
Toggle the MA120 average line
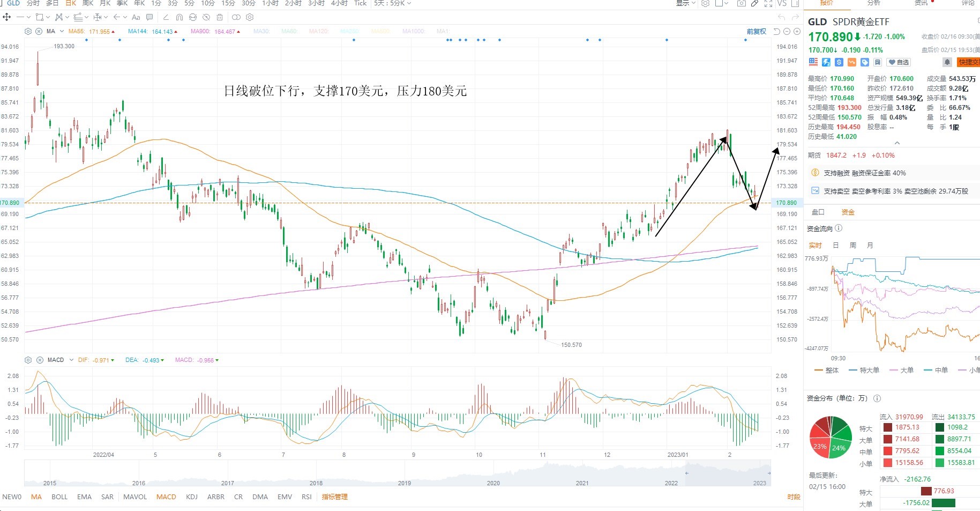[x=319, y=32]
